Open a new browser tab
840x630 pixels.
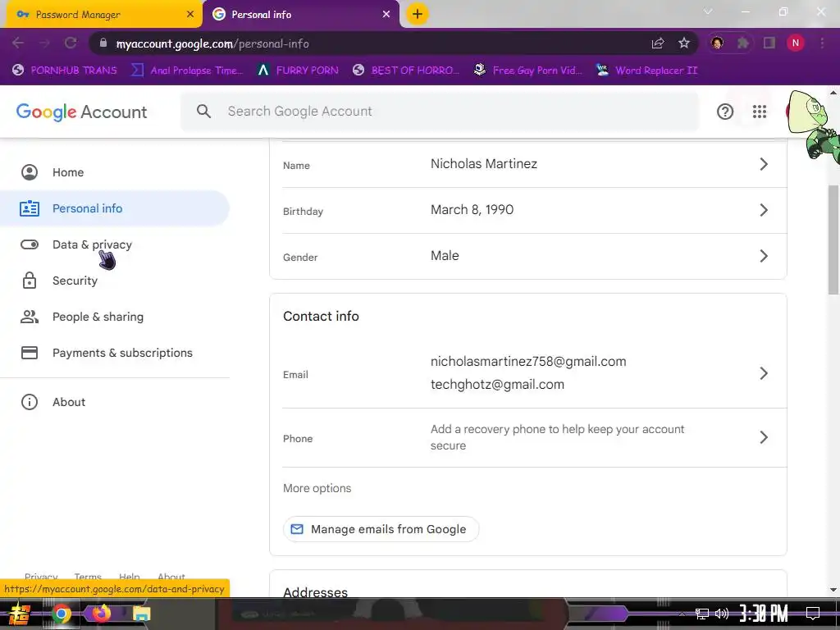point(418,14)
